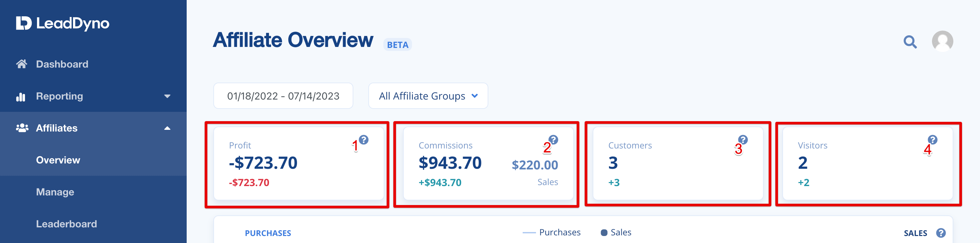
Task: Expand the Reporting menu arrow
Action: (x=167, y=97)
